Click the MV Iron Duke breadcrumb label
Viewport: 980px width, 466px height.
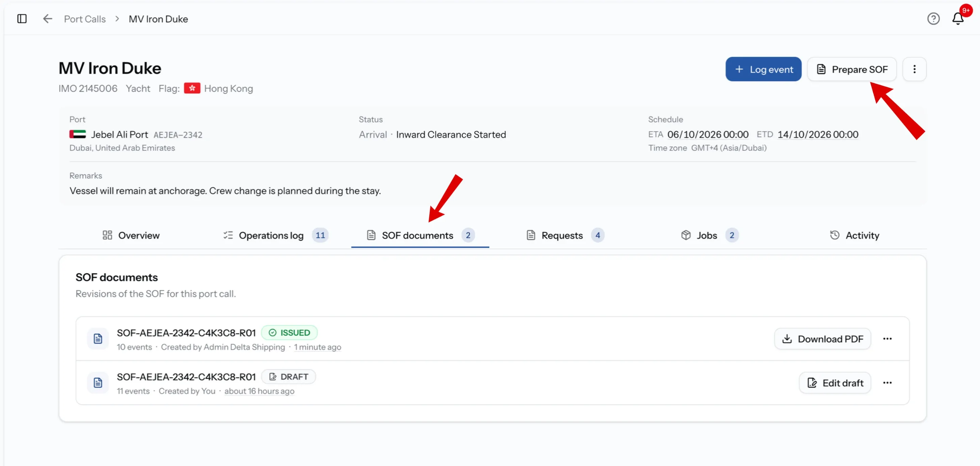click(158, 19)
